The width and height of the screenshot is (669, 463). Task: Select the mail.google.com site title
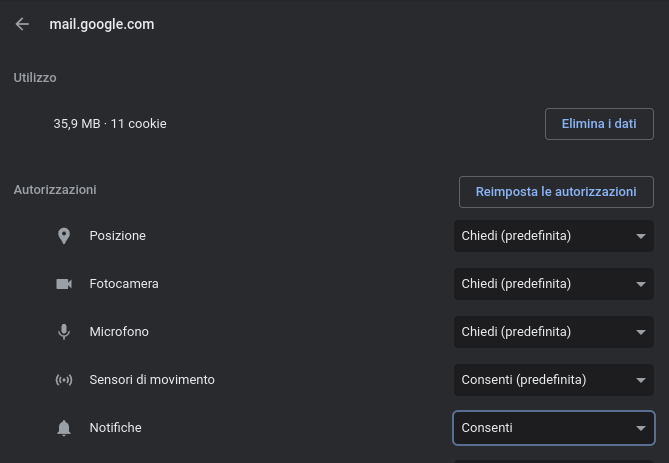102,24
